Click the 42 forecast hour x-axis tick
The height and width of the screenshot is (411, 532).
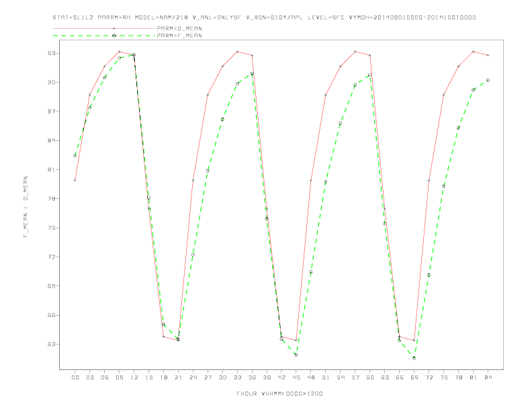(x=281, y=377)
